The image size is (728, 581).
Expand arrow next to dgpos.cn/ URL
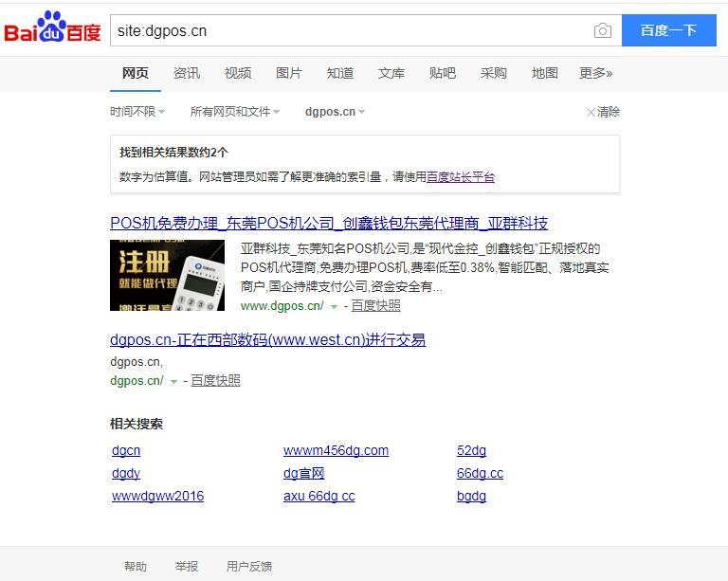point(173,382)
